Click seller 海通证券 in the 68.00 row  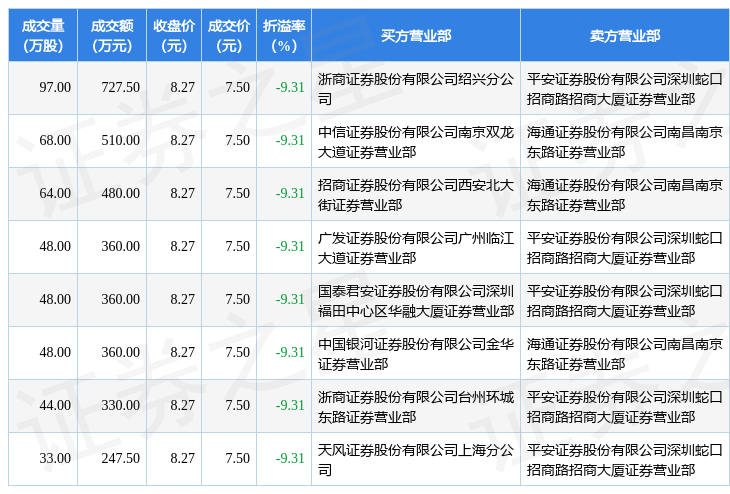[x=625, y=142]
